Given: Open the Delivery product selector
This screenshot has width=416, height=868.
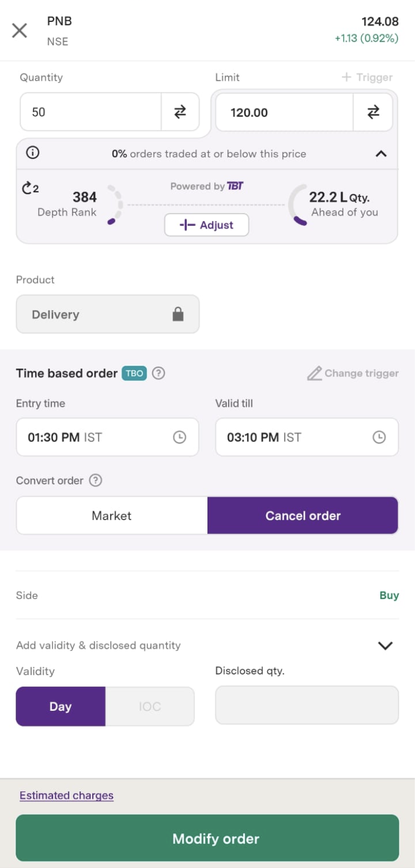Looking at the screenshot, I should point(107,314).
